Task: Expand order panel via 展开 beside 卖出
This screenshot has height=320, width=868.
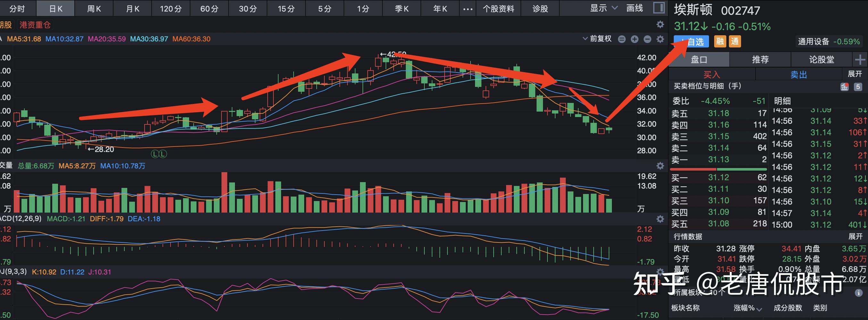Action: pyautogui.click(x=855, y=74)
